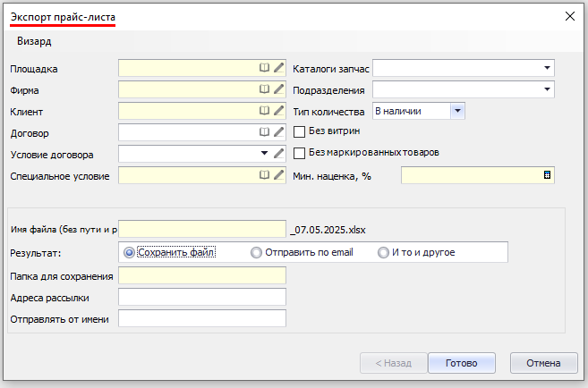This screenshot has height=388, width=588.
Task: Expand the Тип количества dropdown arrow
Action: coord(457,111)
